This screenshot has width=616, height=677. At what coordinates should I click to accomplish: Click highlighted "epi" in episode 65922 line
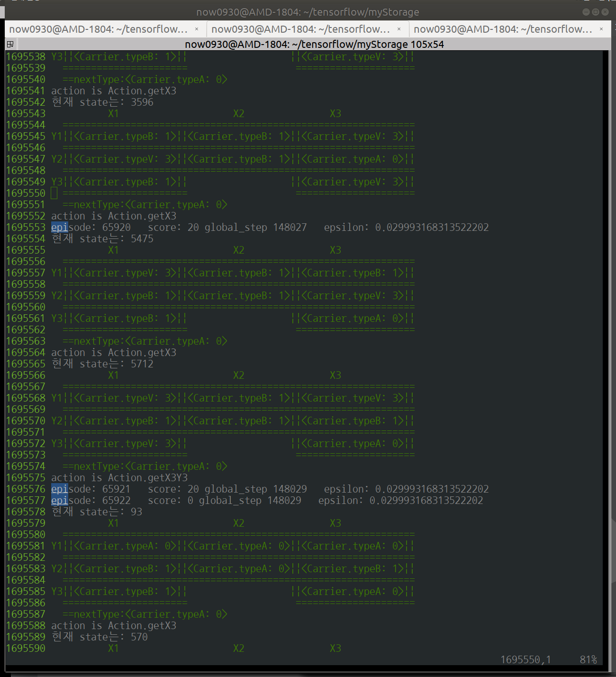(x=60, y=500)
